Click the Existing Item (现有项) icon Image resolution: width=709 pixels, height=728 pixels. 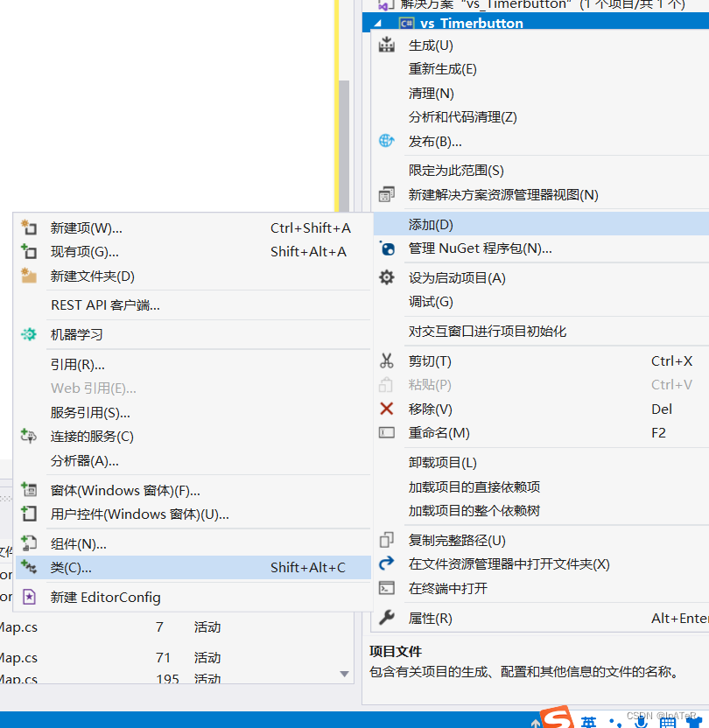tap(29, 251)
